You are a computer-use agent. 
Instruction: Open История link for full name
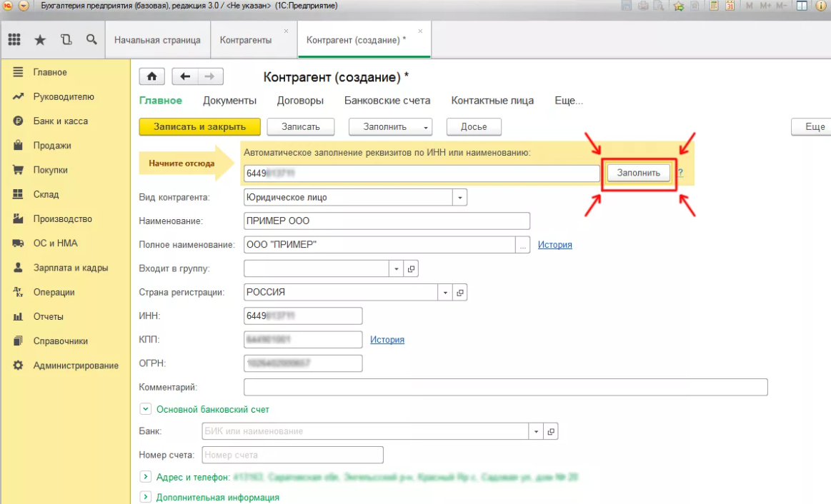tap(555, 245)
